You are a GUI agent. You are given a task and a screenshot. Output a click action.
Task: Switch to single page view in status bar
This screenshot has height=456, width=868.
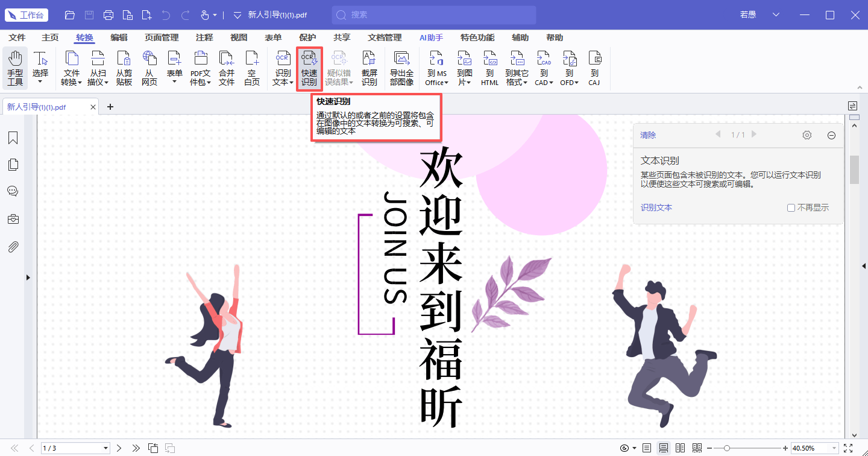click(647, 448)
